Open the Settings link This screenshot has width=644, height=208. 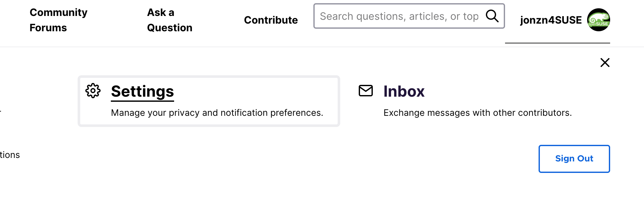[142, 92]
